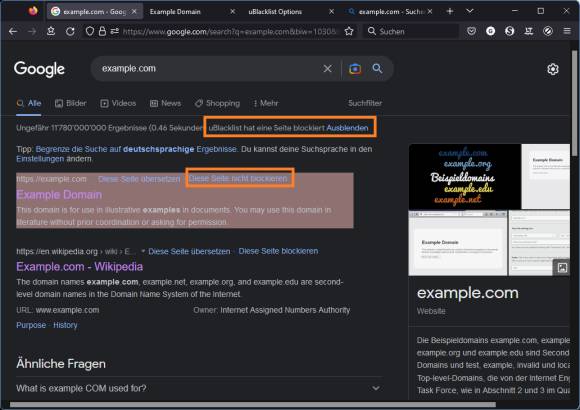
Task: Open the small arrow next to the Wikipedia URL
Action: point(143,251)
